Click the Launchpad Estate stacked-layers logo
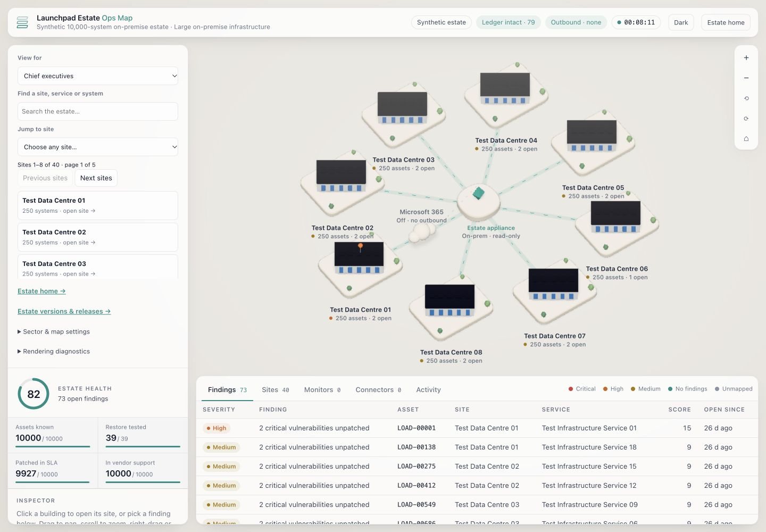 [x=22, y=22]
